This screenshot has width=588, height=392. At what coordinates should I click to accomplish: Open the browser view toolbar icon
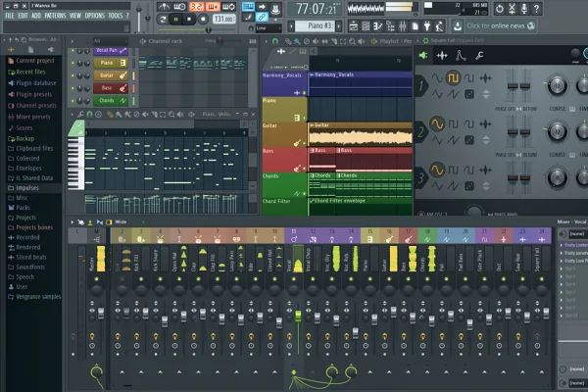point(390,25)
